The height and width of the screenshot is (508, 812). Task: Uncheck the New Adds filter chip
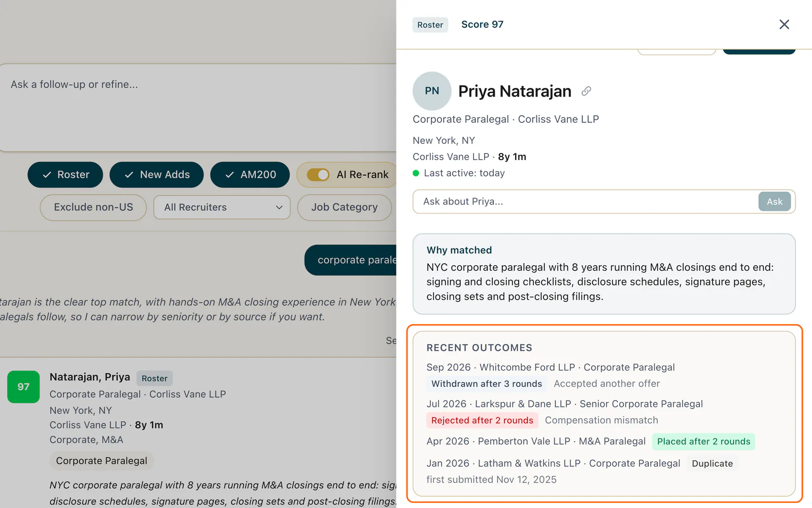157,175
